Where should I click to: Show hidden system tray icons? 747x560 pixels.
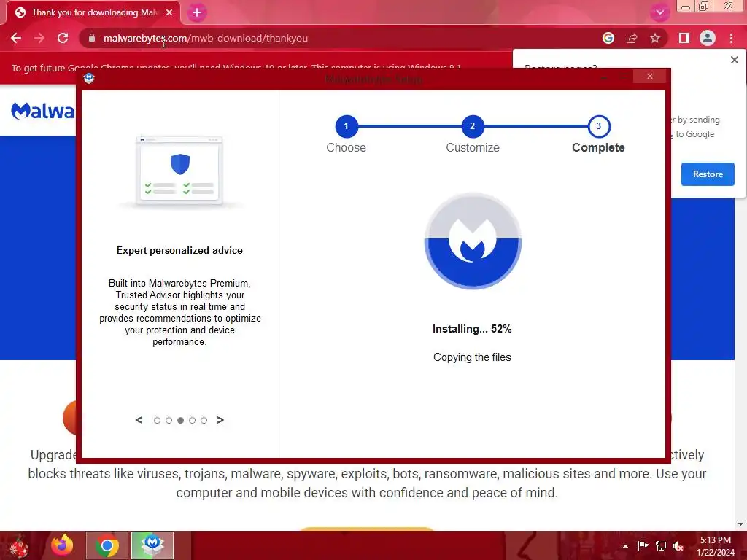click(625, 546)
